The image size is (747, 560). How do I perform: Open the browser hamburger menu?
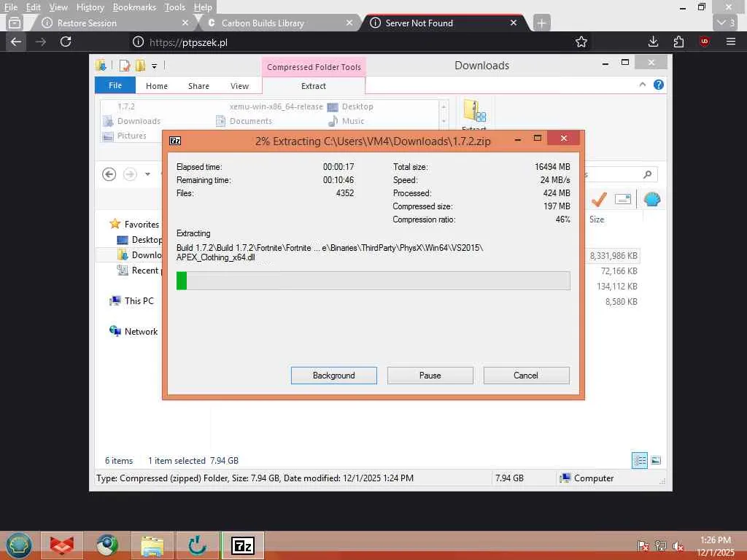[x=731, y=42]
